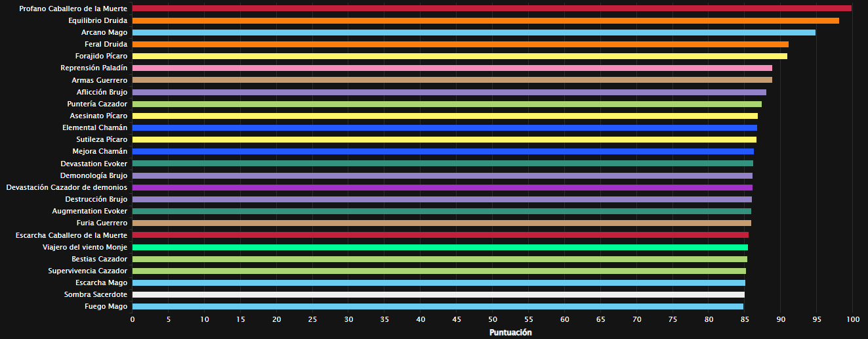
Task: Click the 'Arcano Mago' label
Action: pos(104,32)
